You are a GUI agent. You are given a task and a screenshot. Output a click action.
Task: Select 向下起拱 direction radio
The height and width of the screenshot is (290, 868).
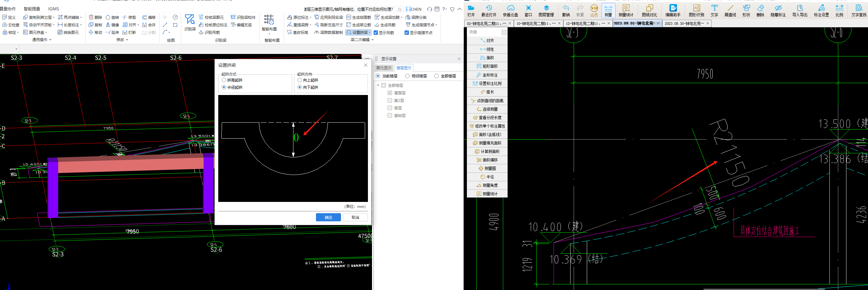tap(308, 87)
